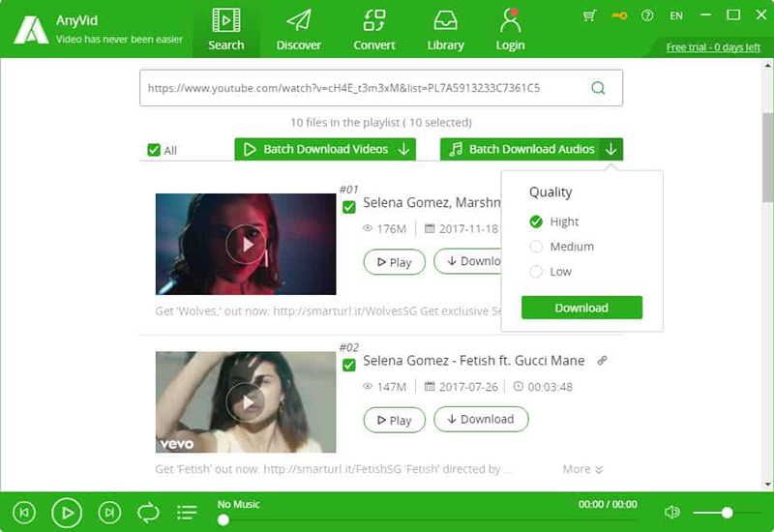Select Hight quality option
This screenshot has height=532, width=774.
point(536,222)
